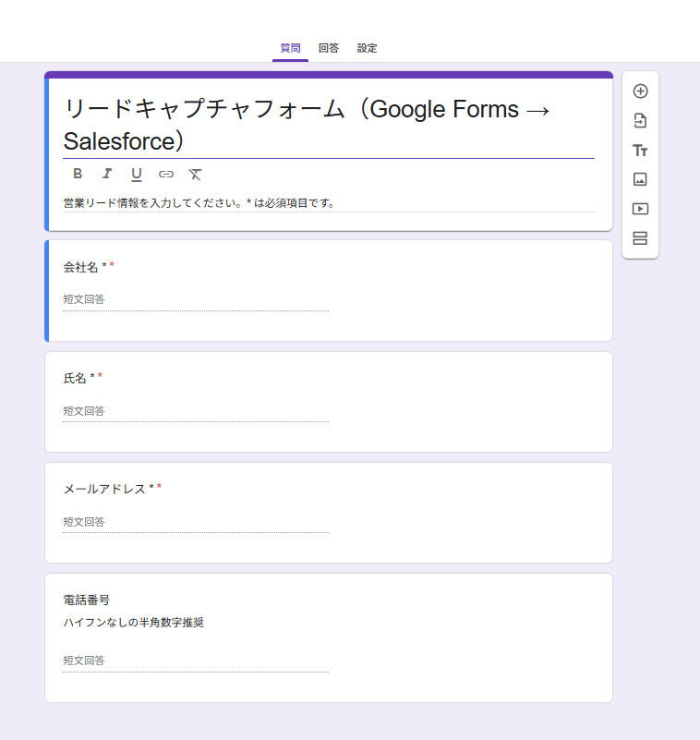The height and width of the screenshot is (740, 700).
Task: Click the form title text field
Action: coord(329,125)
